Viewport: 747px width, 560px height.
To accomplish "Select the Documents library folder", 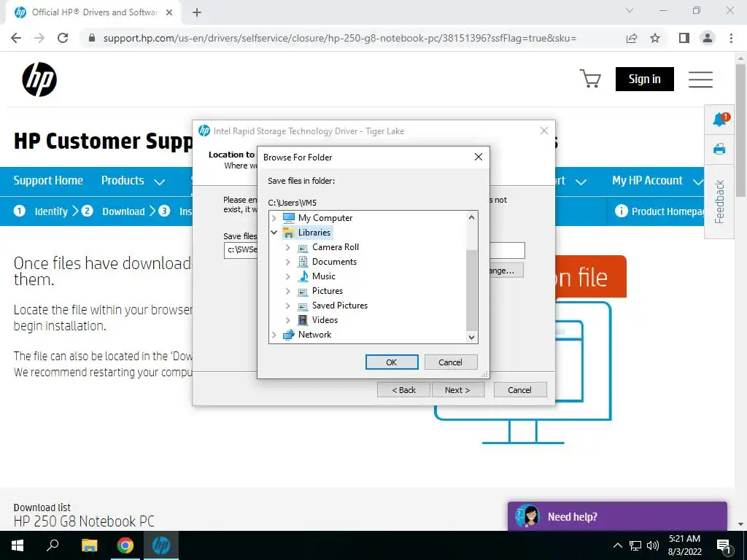I will (334, 262).
